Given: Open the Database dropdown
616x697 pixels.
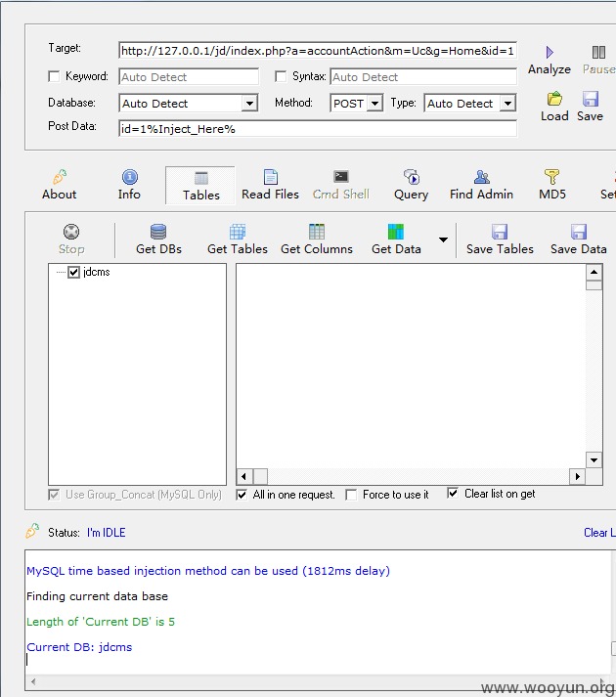Looking at the screenshot, I should 250,104.
